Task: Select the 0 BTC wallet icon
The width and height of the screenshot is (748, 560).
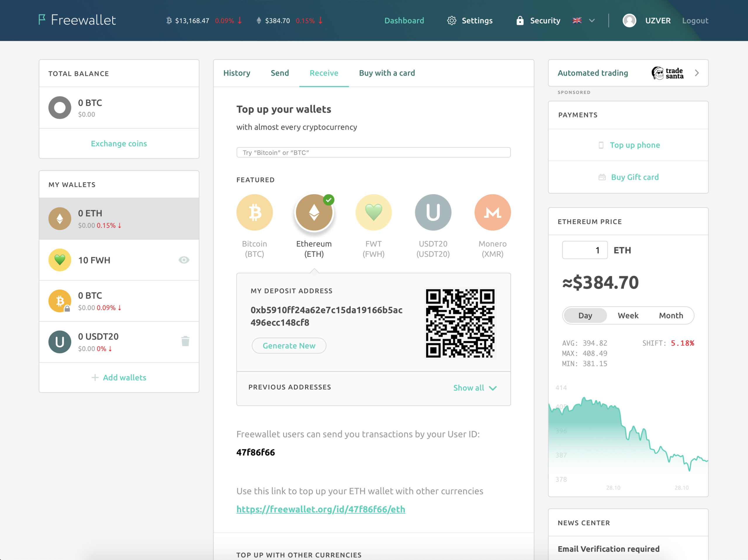Action: [60, 301]
